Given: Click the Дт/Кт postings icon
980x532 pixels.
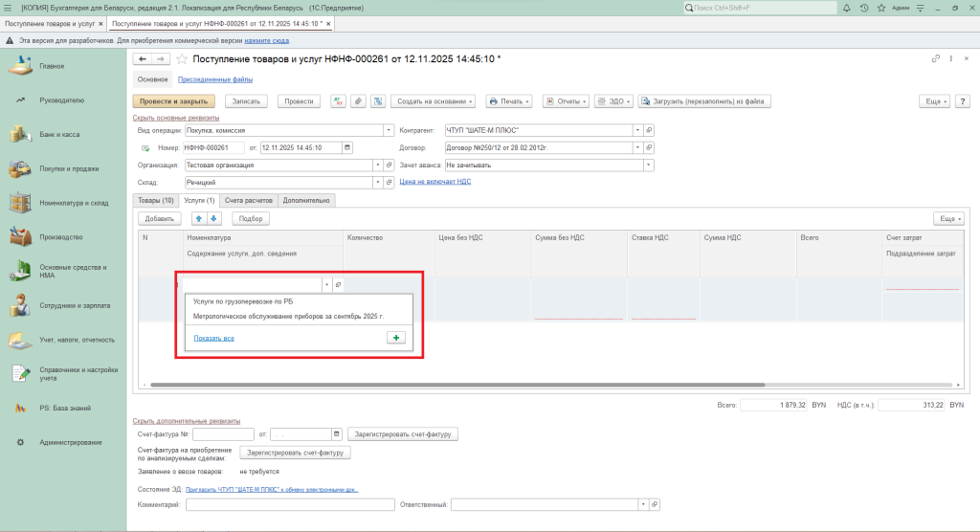Looking at the screenshot, I should point(338,101).
